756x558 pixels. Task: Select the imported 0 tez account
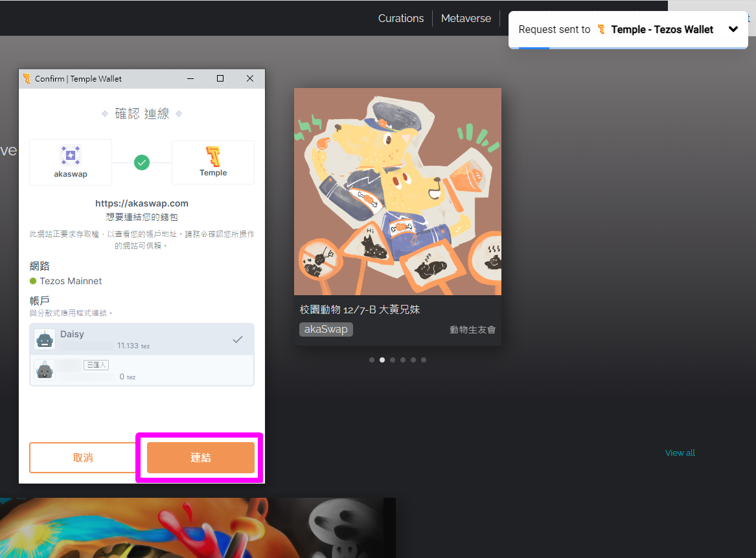pyautogui.click(x=142, y=370)
